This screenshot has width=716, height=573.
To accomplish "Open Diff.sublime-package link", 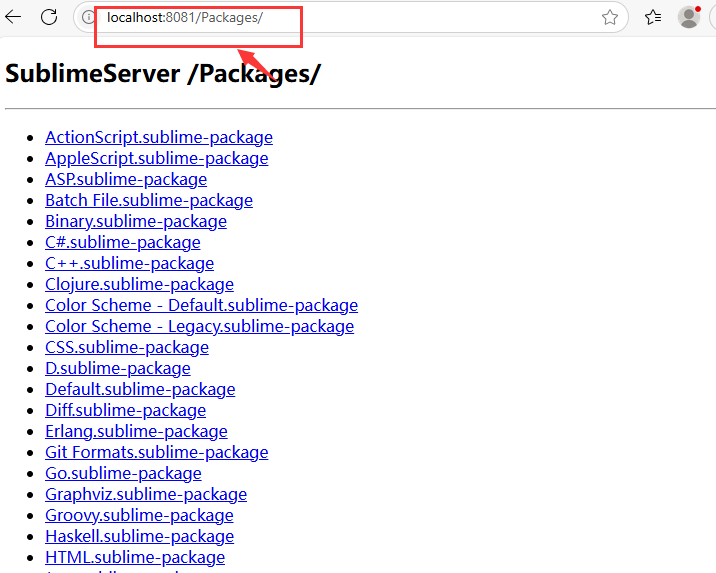I will click(x=126, y=410).
